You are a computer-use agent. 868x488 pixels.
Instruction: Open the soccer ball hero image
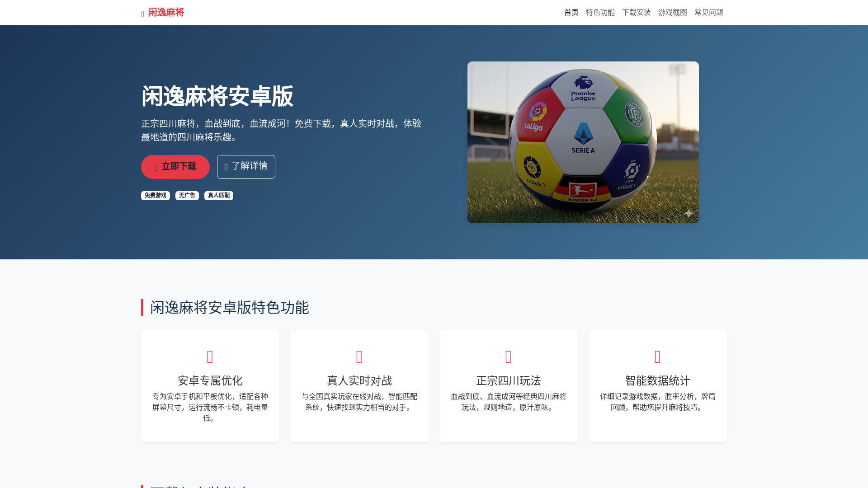[583, 142]
